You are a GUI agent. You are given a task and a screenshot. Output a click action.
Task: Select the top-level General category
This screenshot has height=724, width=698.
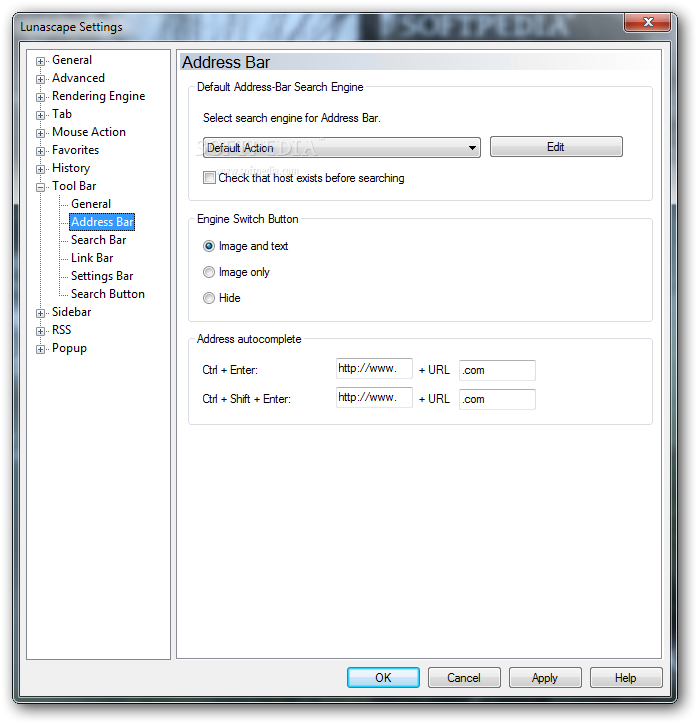72,60
